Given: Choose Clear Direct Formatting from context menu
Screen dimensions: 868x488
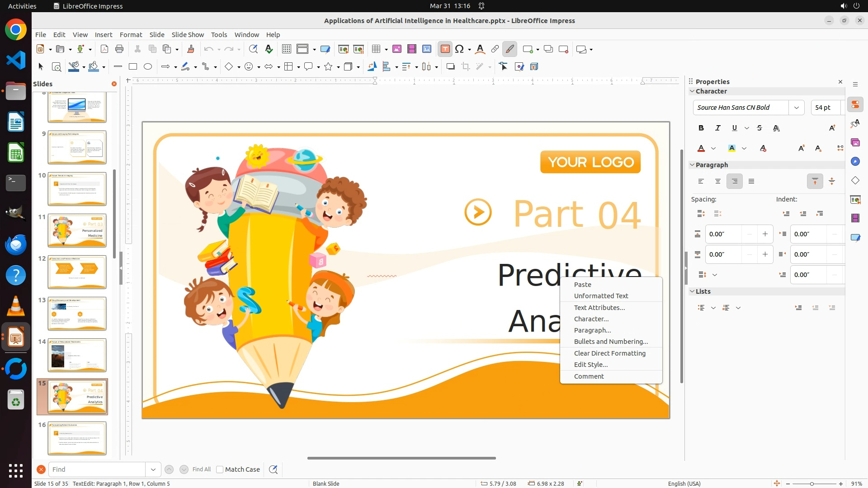Looking at the screenshot, I should [x=609, y=353].
